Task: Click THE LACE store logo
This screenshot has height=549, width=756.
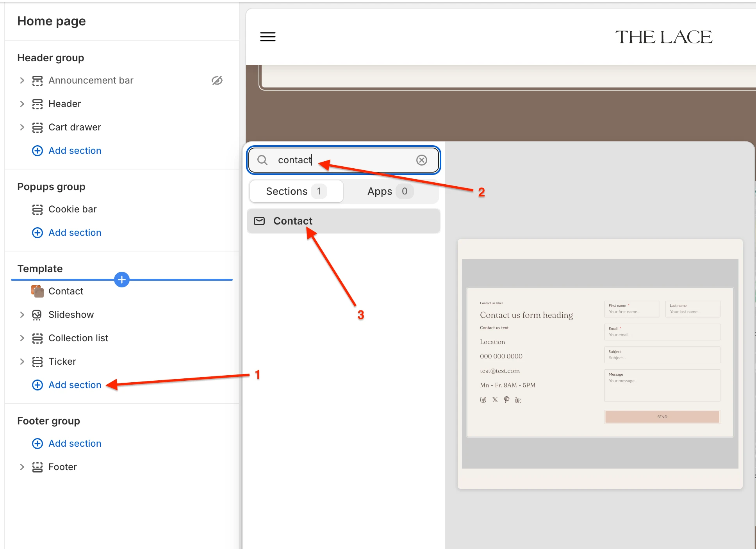Action: click(663, 37)
